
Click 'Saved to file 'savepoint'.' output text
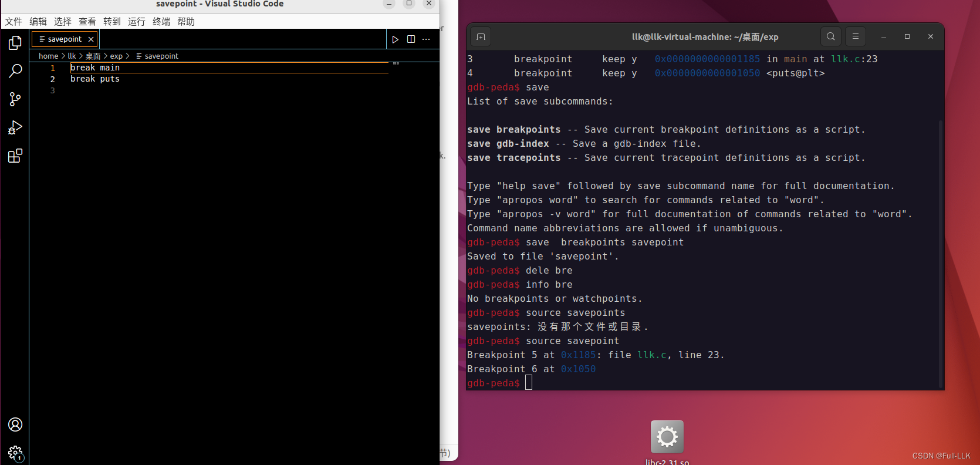click(x=543, y=257)
